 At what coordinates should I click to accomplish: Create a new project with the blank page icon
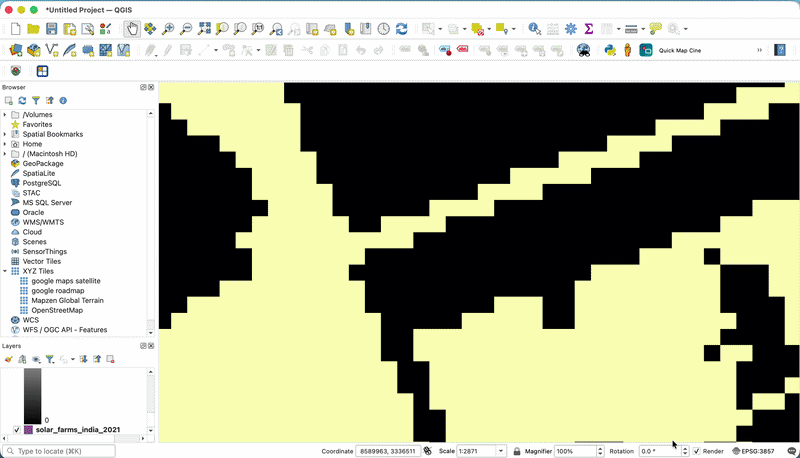coord(16,29)
